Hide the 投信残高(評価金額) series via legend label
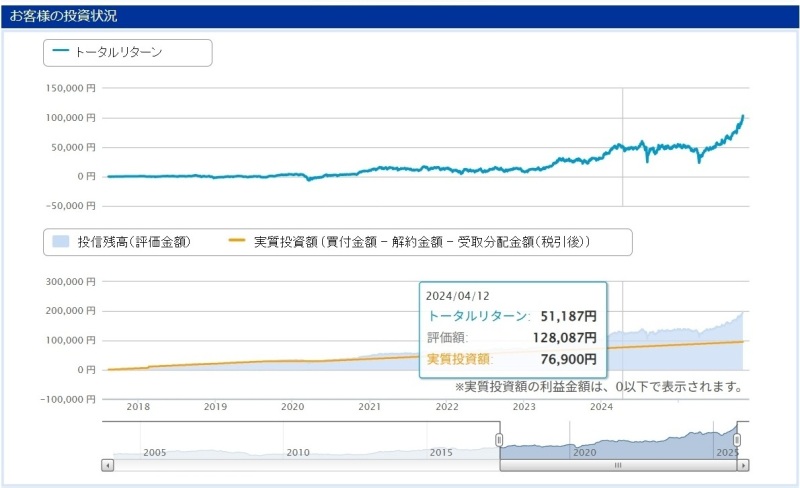 [134, 242]
